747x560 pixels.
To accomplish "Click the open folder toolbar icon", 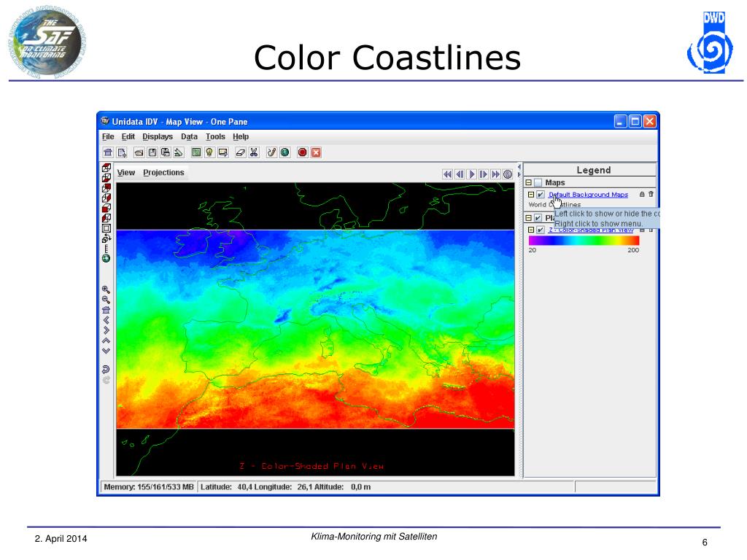I will click(x=139, y=152).
